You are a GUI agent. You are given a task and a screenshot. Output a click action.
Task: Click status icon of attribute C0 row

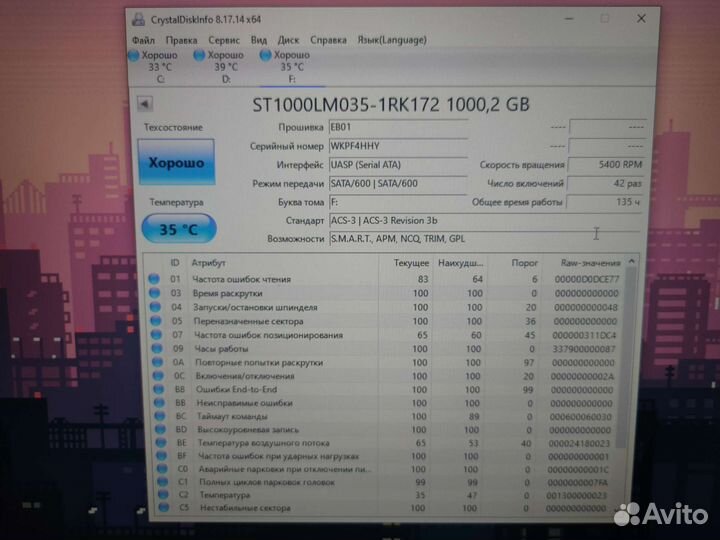[162, 469]
